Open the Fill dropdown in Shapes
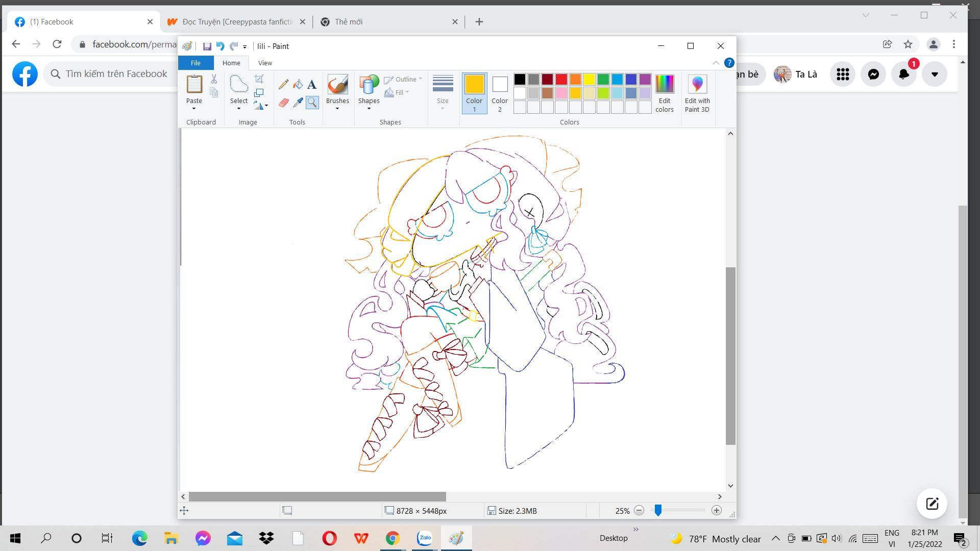The height and width of the screenshot is (551, 980). (397, 92)
